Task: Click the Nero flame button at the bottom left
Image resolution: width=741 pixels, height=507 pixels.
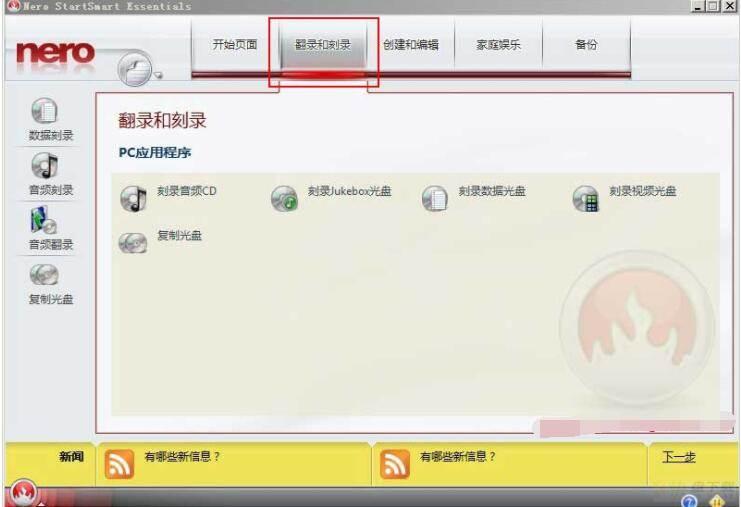Action: pyautogui.click(x=23, y=493)
